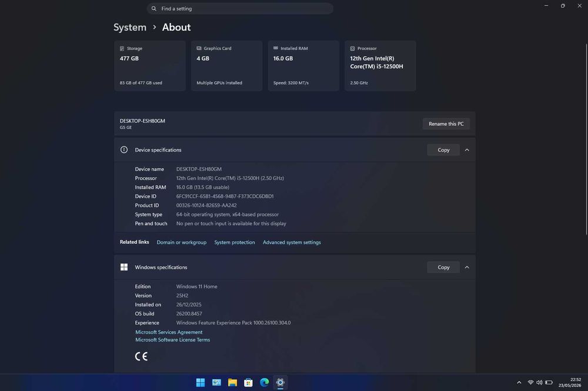
Task: Collapse the Windows specifications section
Action: point(467,268)
